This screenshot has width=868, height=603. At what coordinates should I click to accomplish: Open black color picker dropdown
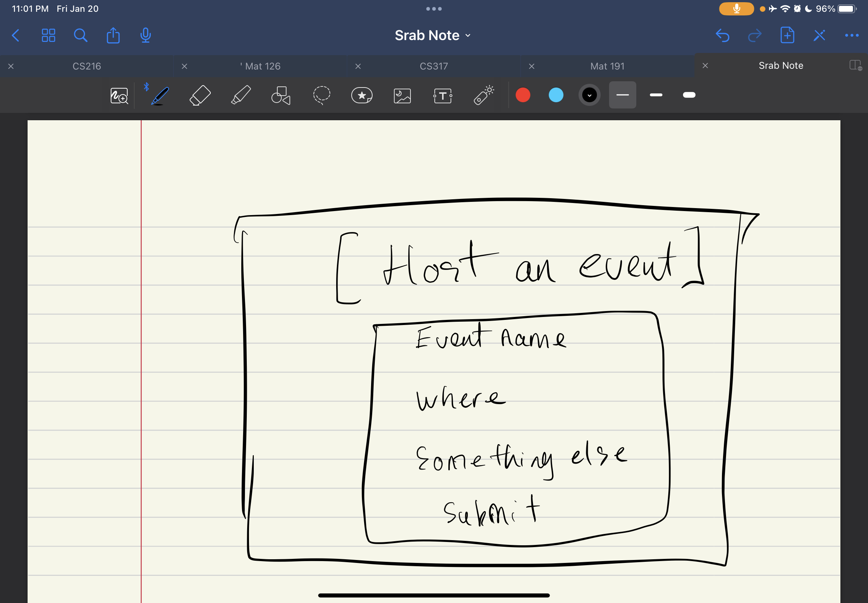[x=589, y=95]
